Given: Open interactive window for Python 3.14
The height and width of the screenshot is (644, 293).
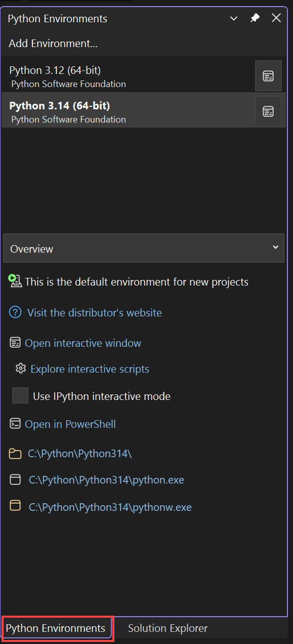Looking at the screenshot, I should point(268,111).
